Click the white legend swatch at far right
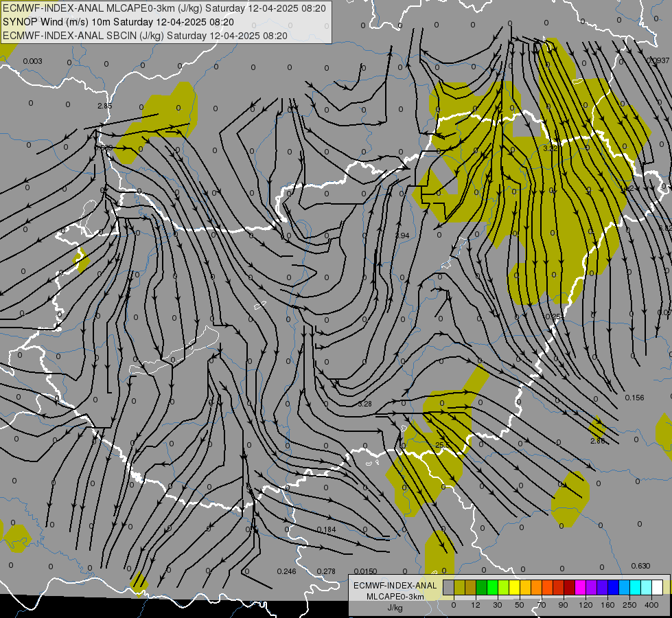 658,587
